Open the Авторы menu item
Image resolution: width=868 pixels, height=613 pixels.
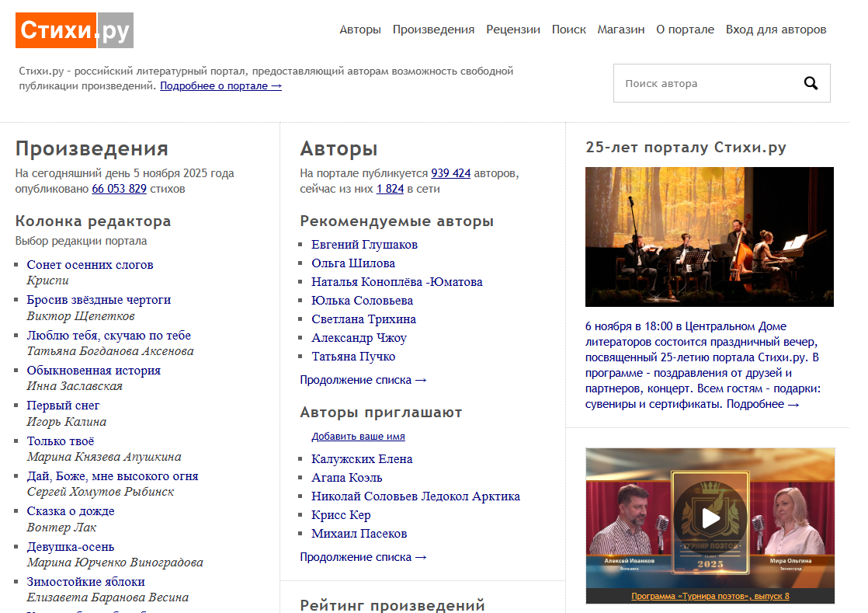pos(360,30)
